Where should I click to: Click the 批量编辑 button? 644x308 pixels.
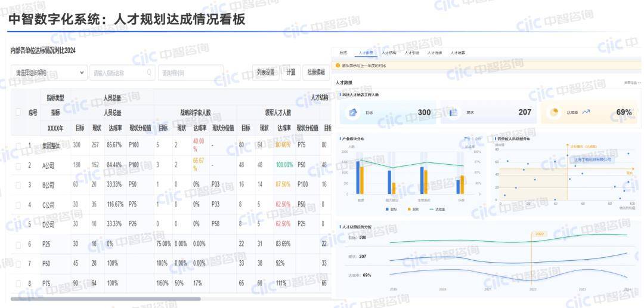point(316,72)
